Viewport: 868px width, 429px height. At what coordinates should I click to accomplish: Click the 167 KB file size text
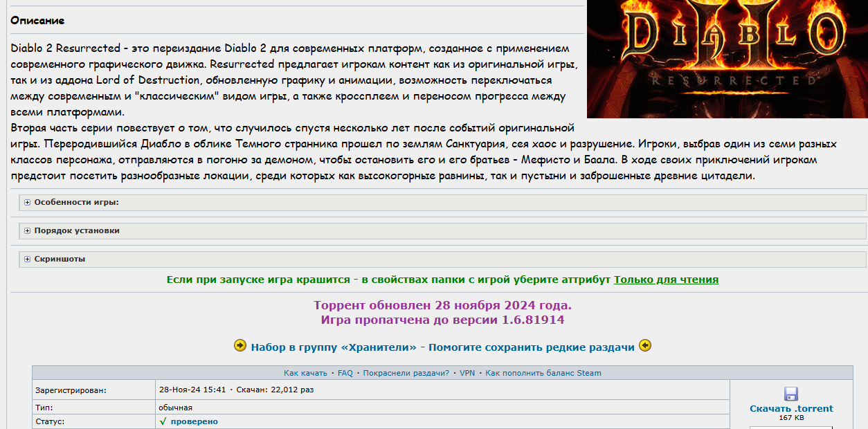[791, 417]
